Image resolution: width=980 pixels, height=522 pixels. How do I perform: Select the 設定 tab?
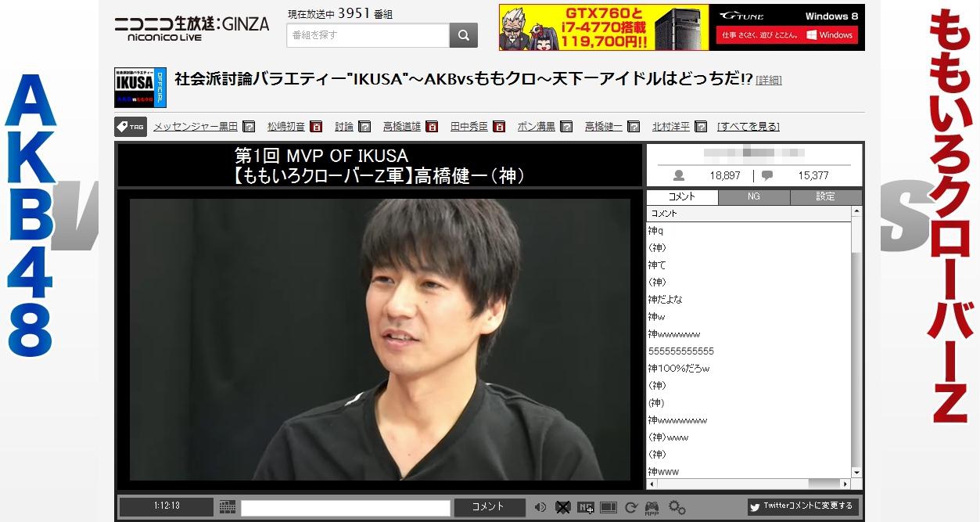coord(826,197)
